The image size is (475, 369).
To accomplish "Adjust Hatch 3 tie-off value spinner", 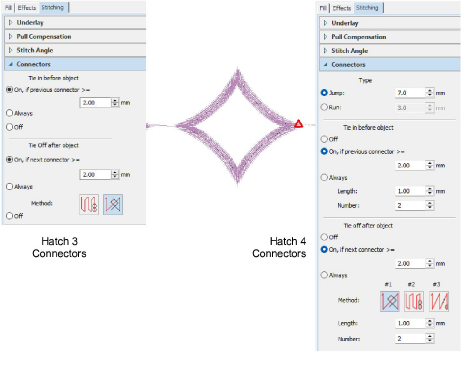I will point(115,174).
